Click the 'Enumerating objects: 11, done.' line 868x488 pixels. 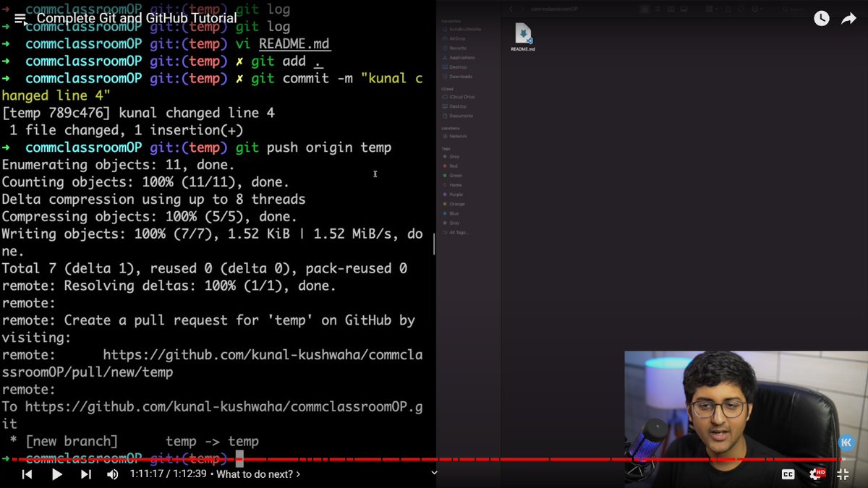tap(119, 165)
